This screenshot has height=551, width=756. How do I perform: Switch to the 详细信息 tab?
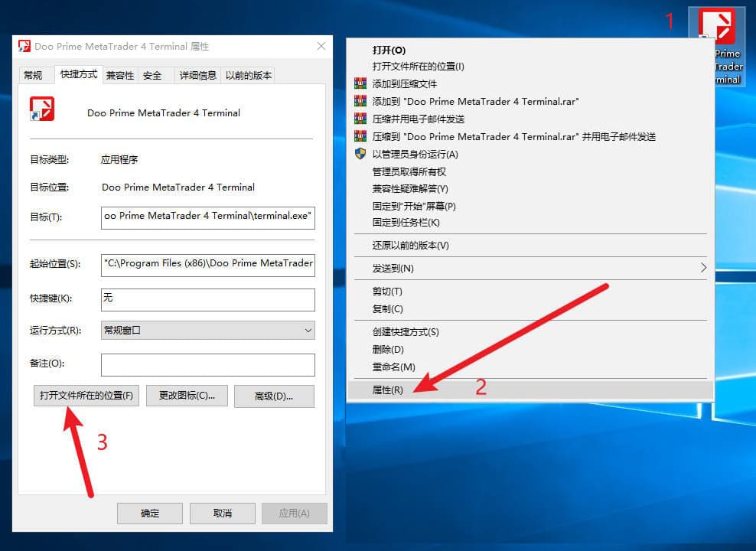coord(197,75)
